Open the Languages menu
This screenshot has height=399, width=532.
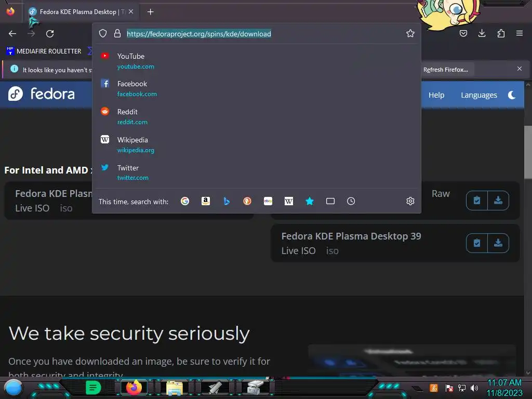click(x=478, y=95)
